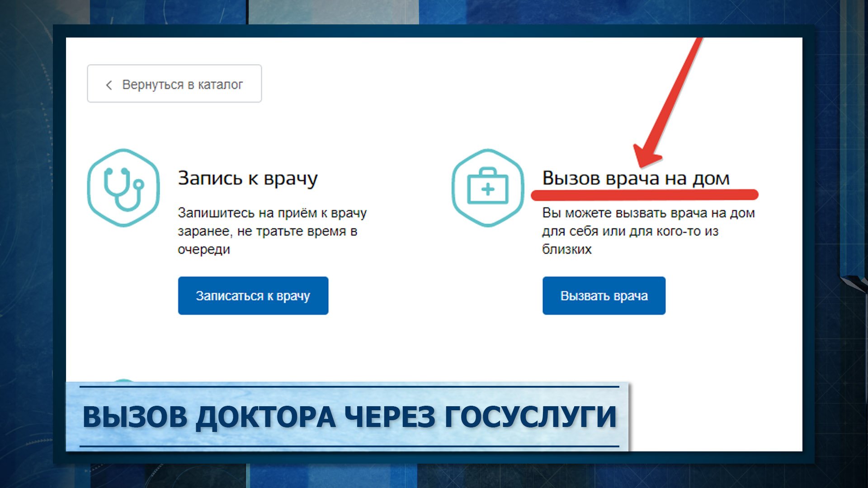Click description "Вы можете вызвать врача на дом"
Screen dimensions: 868x488
(x=648, y=213)
